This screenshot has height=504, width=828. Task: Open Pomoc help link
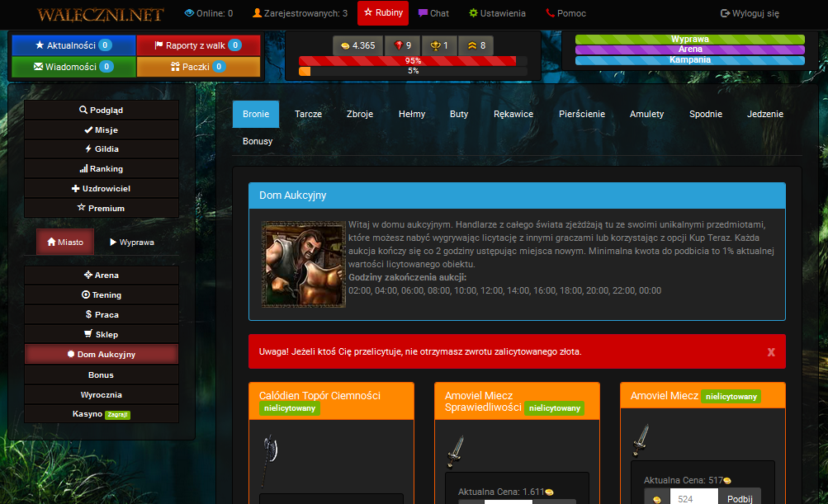pos(565,13)
